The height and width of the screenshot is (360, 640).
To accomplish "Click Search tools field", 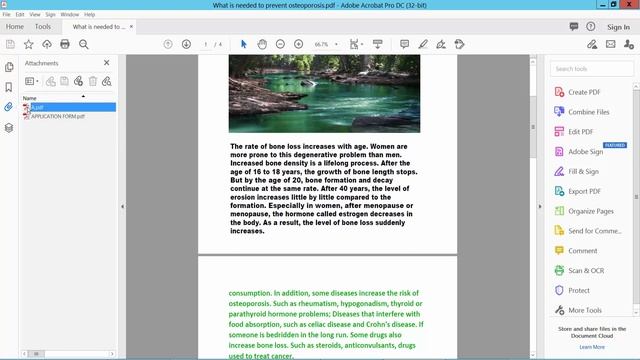I will click(592, 69).
